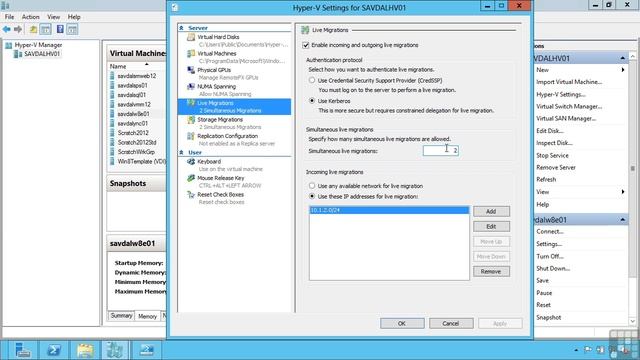
Task: Select Use Credential Security Support Provider (CredSSP)
Action: pyautogui.click(x=312, y=80)
